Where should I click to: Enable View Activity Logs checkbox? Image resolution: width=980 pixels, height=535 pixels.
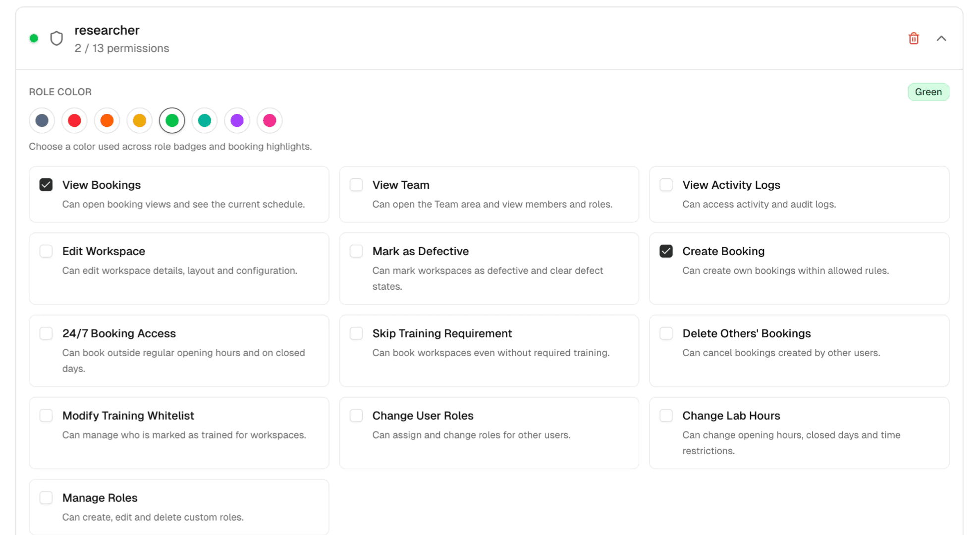click(666, 185)
